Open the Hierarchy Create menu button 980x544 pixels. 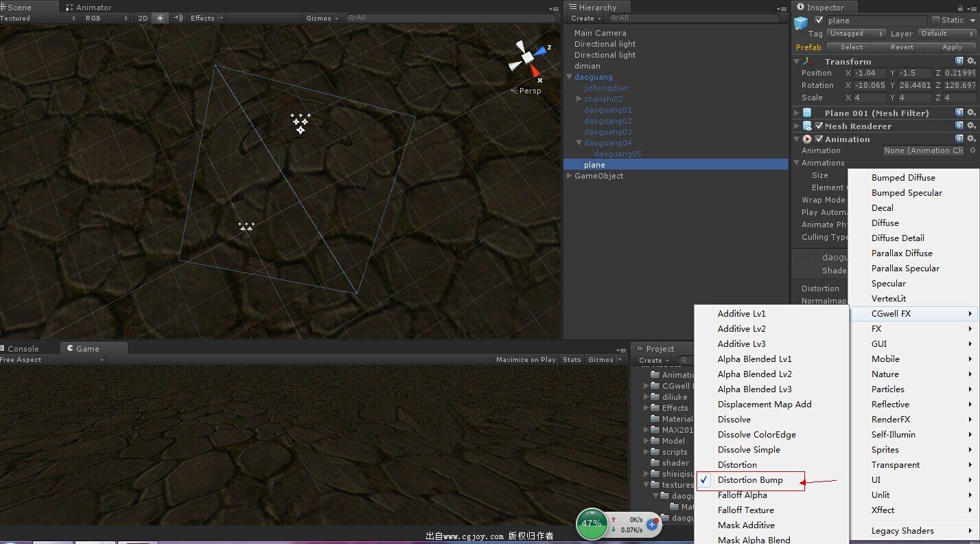point(585,19)
